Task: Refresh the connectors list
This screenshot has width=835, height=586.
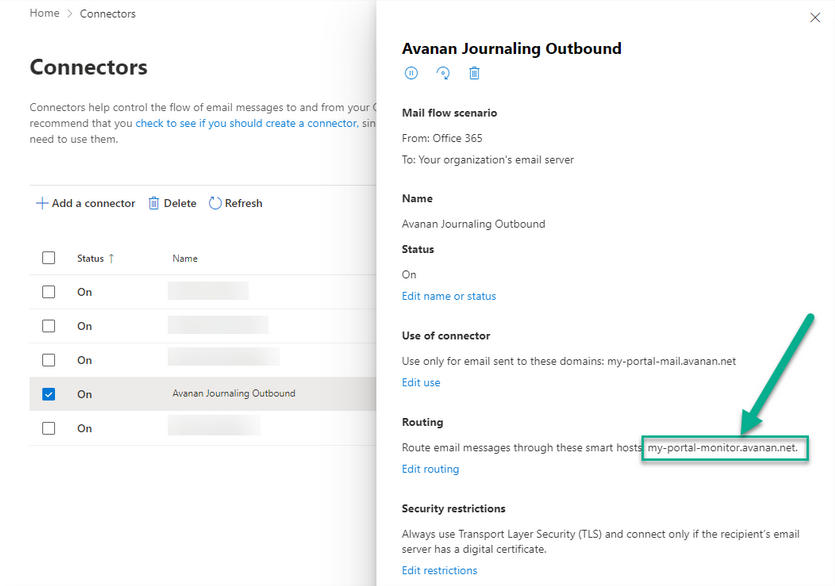Action: [235, 203]
